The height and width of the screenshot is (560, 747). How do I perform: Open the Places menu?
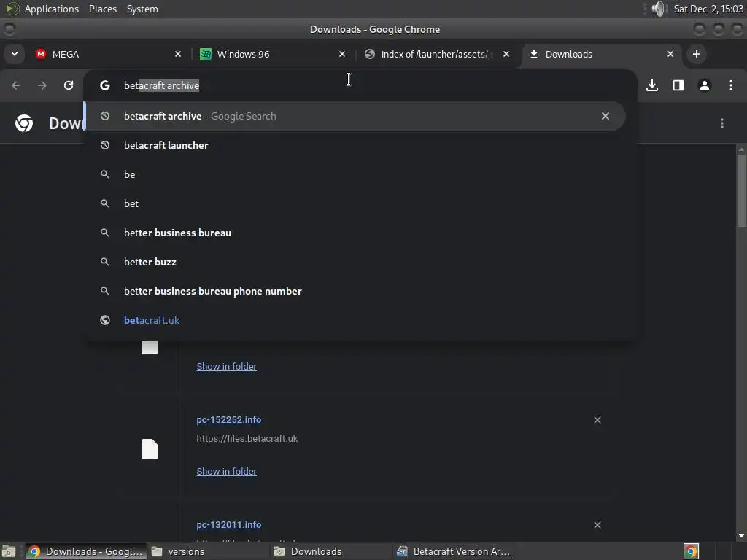[102, 9]
